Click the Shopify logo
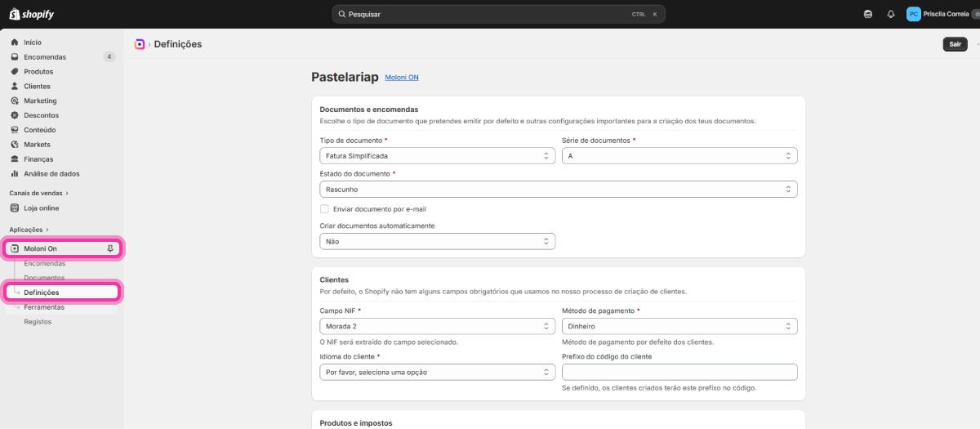This screenshot has width=980, height=429. [x=33, y=14]
